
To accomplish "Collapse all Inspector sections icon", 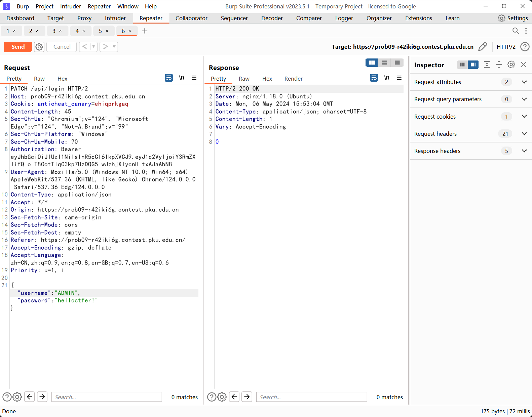I will coord(499,65).
